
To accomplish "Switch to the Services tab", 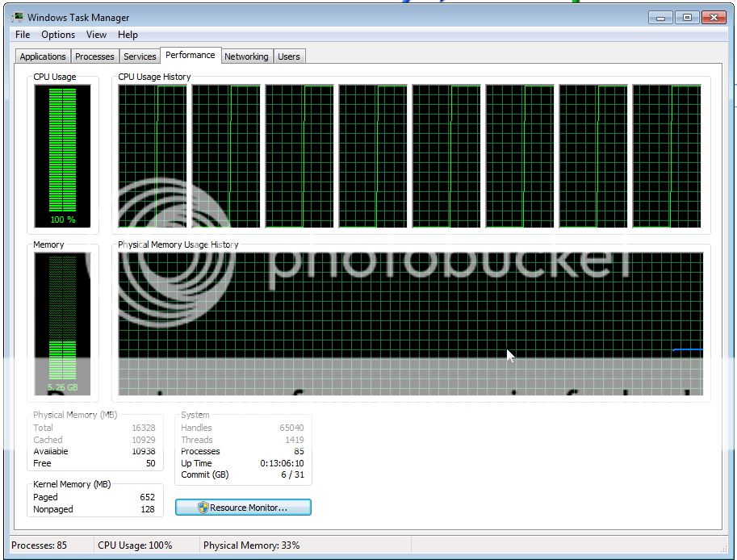I will pos(140,56).
